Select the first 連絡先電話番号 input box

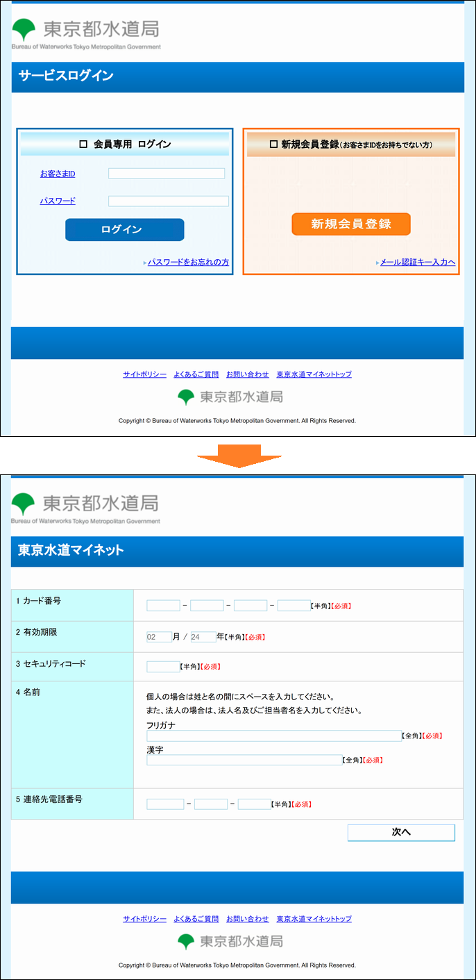(165, 804)
